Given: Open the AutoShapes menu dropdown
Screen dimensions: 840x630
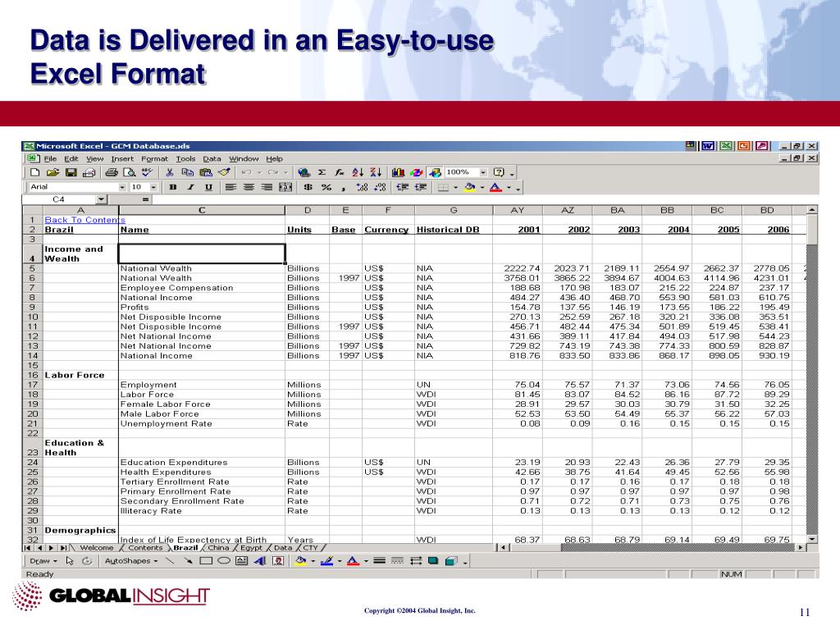Looking at the screenshot, I should (131, 561).
